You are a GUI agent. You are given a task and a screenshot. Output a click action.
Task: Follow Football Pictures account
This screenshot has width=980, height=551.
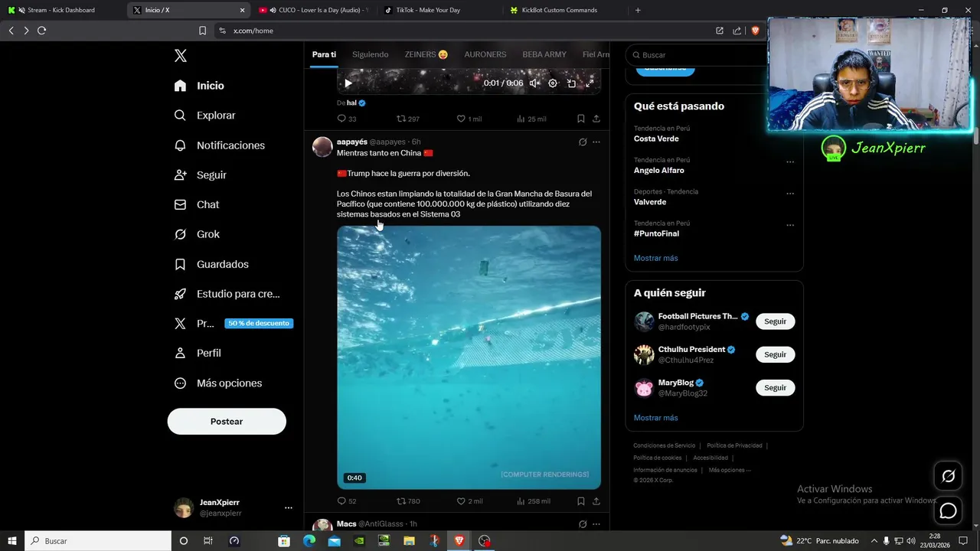[775, 321]
